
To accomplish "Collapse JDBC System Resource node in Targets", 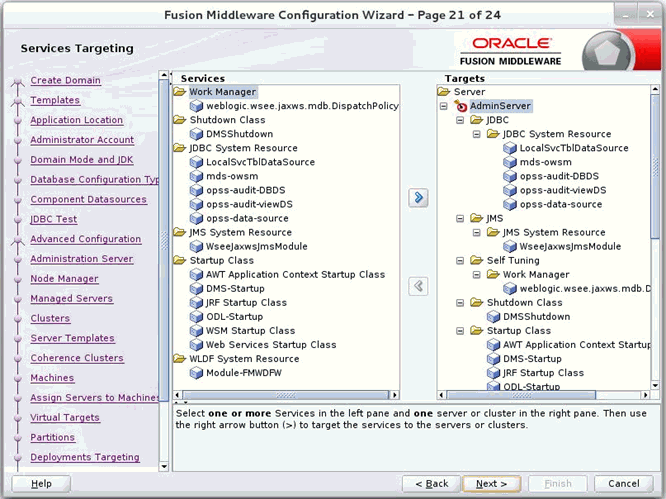I will [477, 134].
